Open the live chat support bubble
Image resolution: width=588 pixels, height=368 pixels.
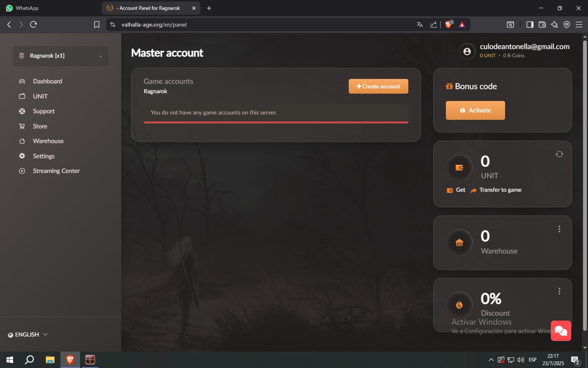click(561, 331)
